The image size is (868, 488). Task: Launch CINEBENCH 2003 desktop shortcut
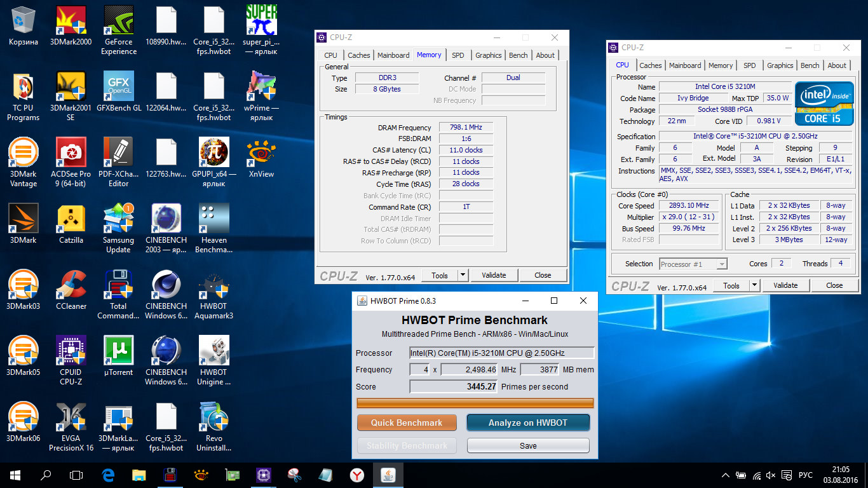tap(166, 229)
